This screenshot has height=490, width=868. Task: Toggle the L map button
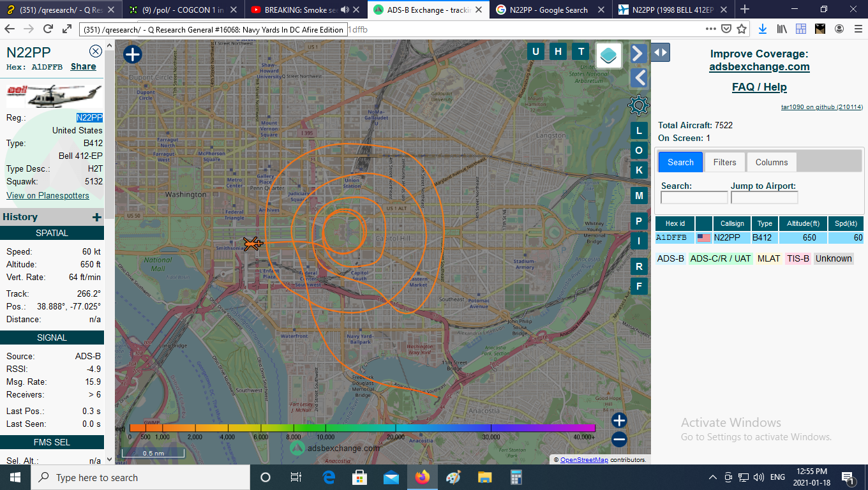coord(639,131)
